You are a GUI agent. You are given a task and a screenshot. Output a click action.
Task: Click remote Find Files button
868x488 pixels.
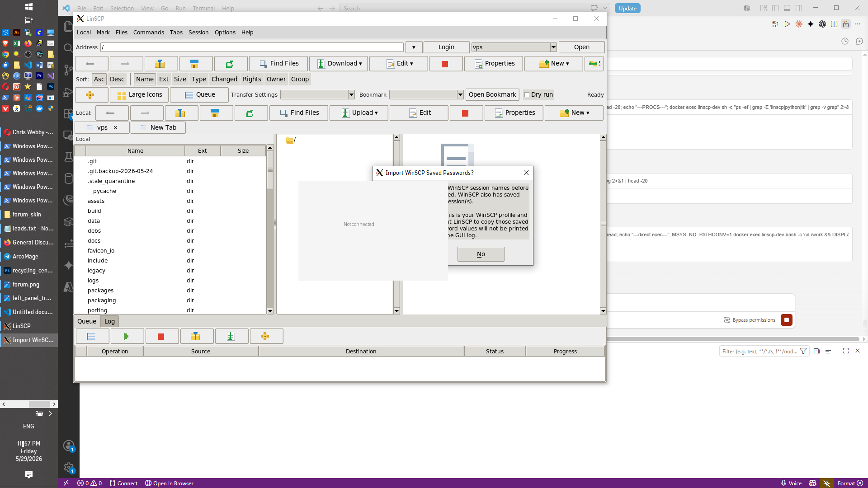pos(278,64)
